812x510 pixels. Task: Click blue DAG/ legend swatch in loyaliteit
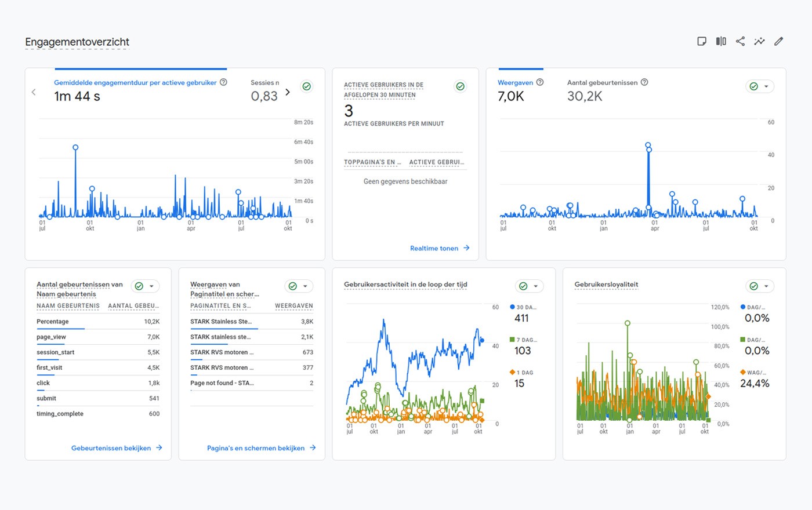click(743, 307)
